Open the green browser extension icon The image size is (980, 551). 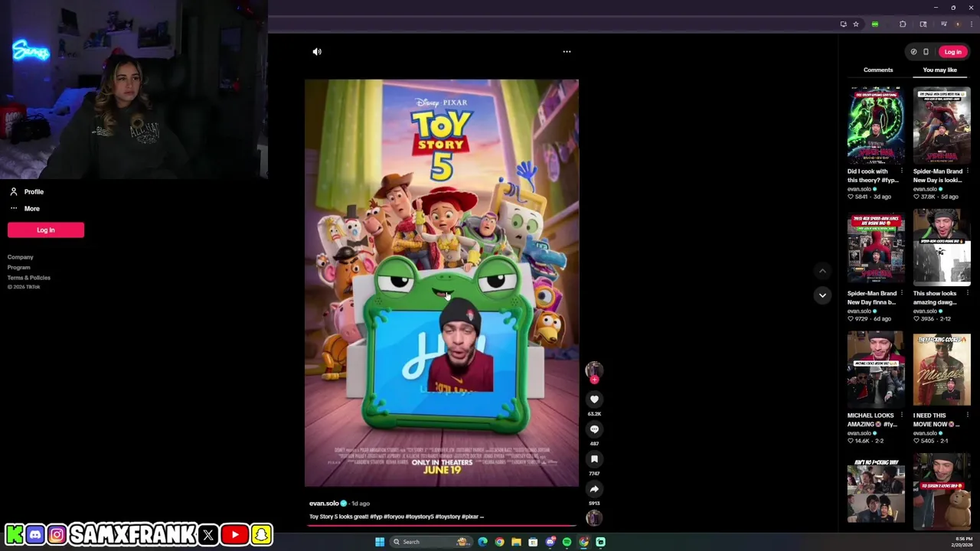pyautogui.click(x=875, y=24)
